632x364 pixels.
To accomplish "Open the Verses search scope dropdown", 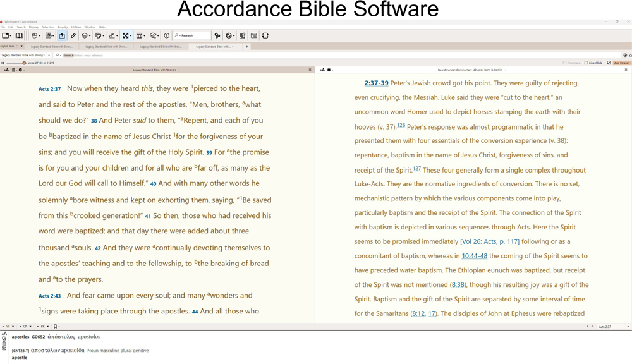I will [x=68, y=55].
